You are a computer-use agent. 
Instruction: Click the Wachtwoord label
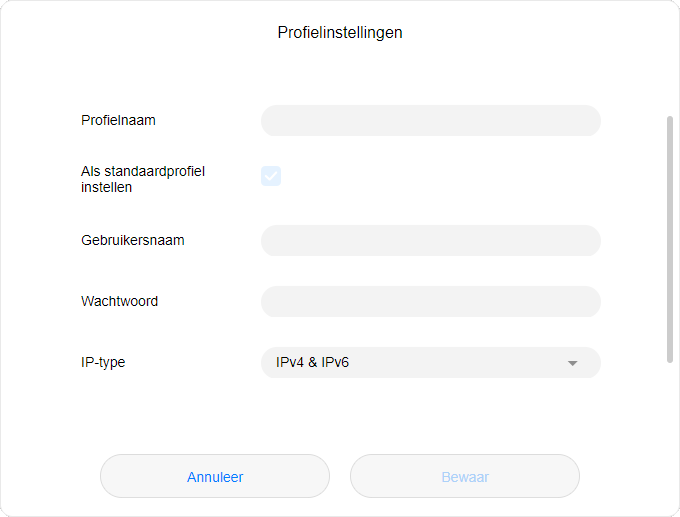pyautogui.click(x=119, y=301)
